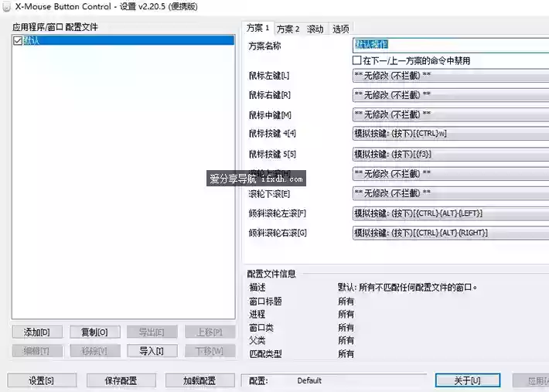The height and width of the screenshot is (392, 549).
Task: Open the 倾斜滚轮左滚[F] action dropdown
Action: pyautogui.click(x=451, y=213)
